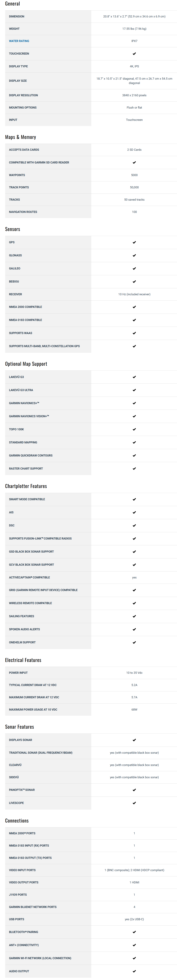Screen dimensions: 177x980
Task: Click the Displays Sonar checkmark icon
Action: [x=134, y=740]
